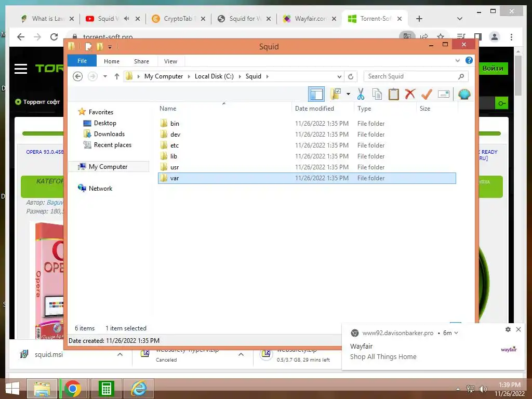Image resolution: width=532 pixels, height=399 pixels.
Task: Open the File tab in Explorer
Action: (x=82, y=61)
